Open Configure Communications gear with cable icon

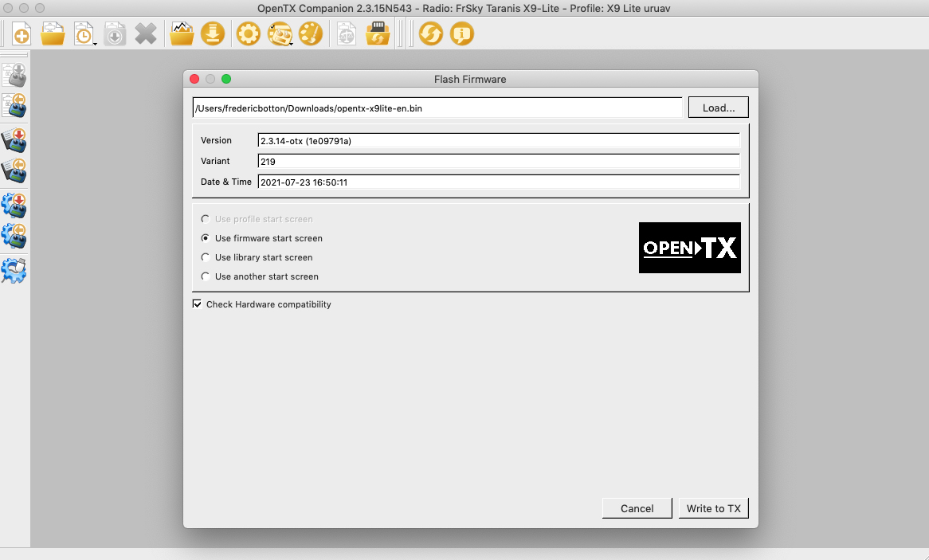tap(14, 271)
